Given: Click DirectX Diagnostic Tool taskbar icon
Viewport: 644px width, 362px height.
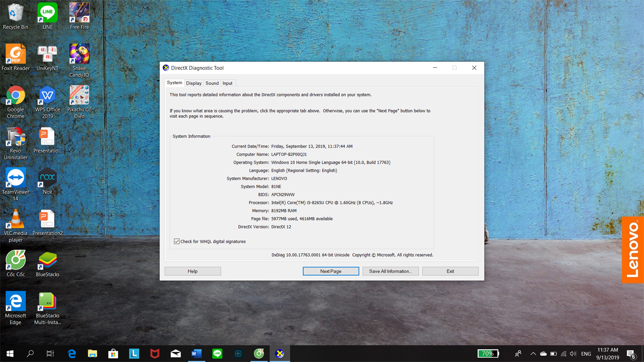Looking at the screenshot, I should [x=280, y=354].
